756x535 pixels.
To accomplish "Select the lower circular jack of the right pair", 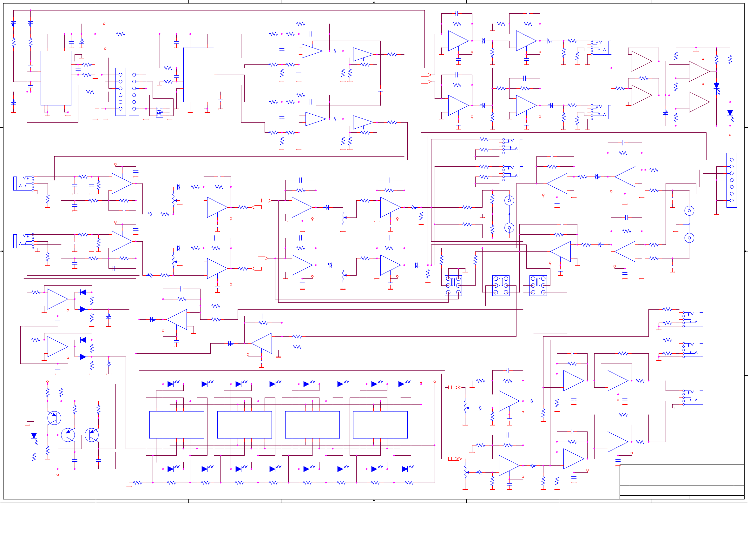I will click(x=689, y=238).
